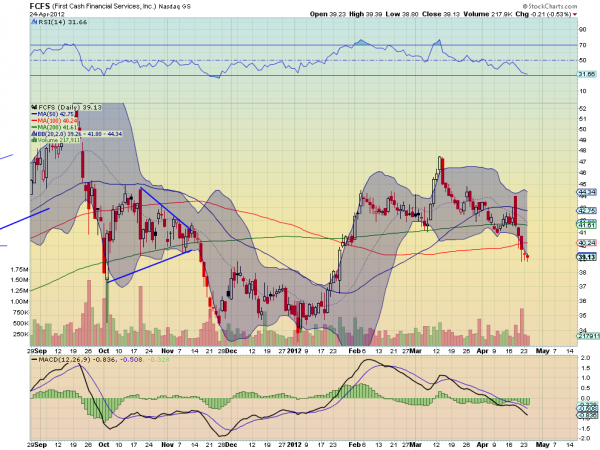Click Nov on MACD panel date axis
This screenshot has width=600, height=450.
[x=167, y=445]
